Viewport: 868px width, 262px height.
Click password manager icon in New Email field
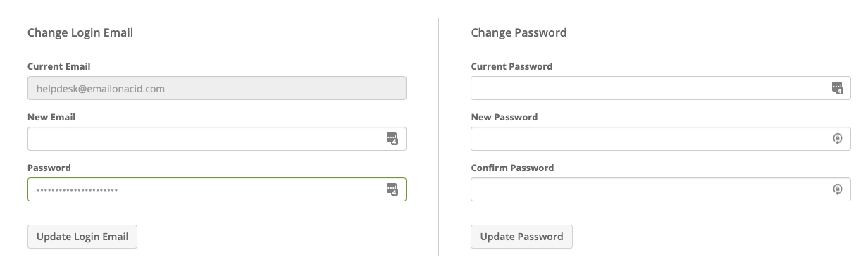click(392, 139)
